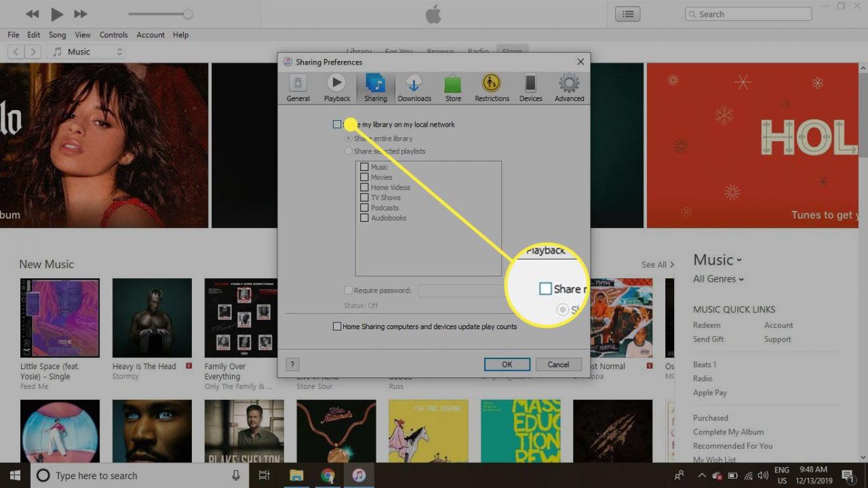The width and height of the screenshot is (868, 488).
Task: Click Send Gift quick link
Action: tap(709, 339)
